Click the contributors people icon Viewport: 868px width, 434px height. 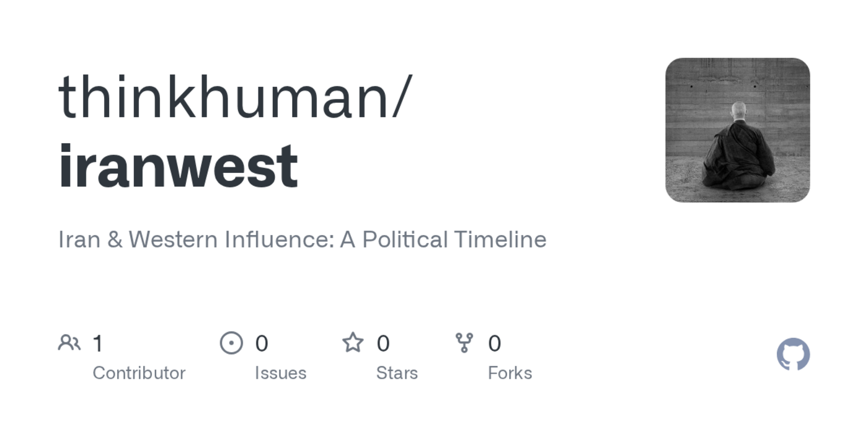pos(69,343)
